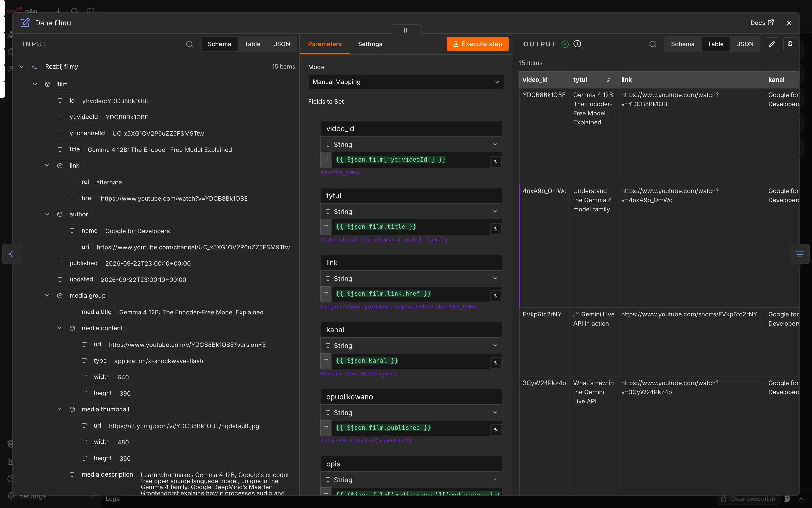The width and height of the screenshot is (812, 508).
Task: Switch output view to Schema tab
Action: pos(683,44)
